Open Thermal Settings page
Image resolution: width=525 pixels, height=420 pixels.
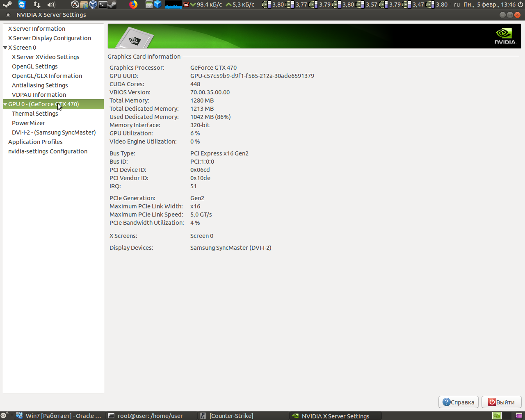(x=35, y=114)
